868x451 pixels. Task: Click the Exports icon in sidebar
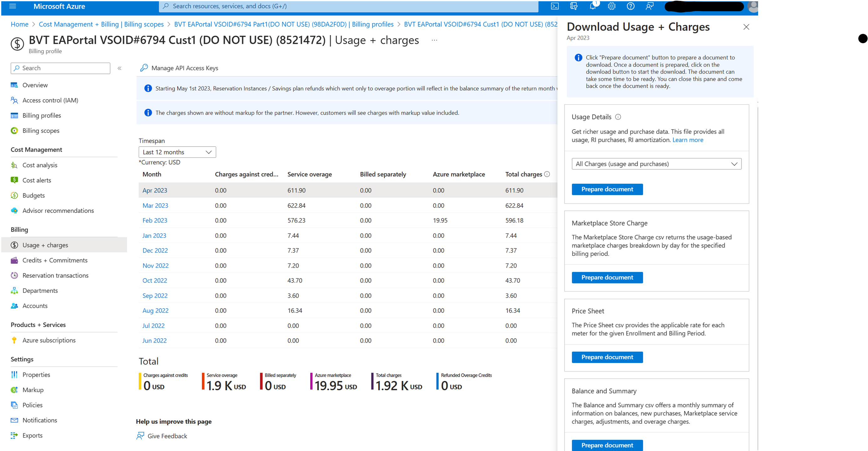pyautogui.click(x=14, y=435)
